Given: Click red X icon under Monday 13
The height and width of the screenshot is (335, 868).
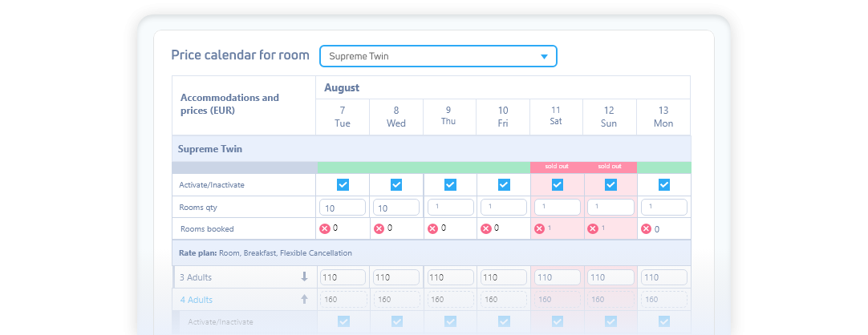Looking at the screenshot, I should tap(646, 228).
